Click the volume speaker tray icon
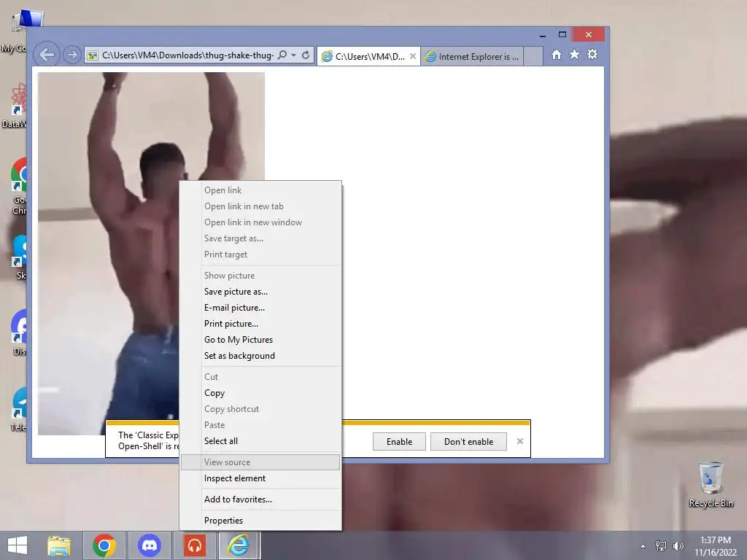 tap(678, 546)
